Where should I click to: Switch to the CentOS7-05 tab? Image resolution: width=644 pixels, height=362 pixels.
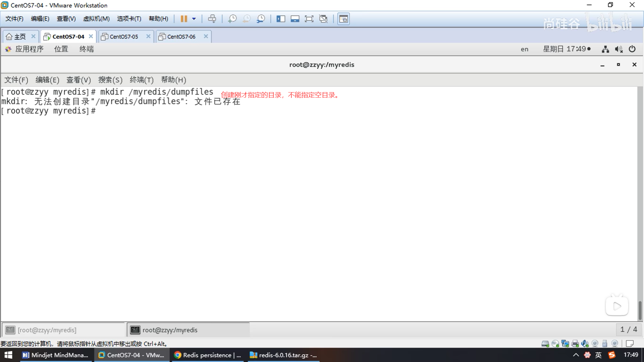124,37
